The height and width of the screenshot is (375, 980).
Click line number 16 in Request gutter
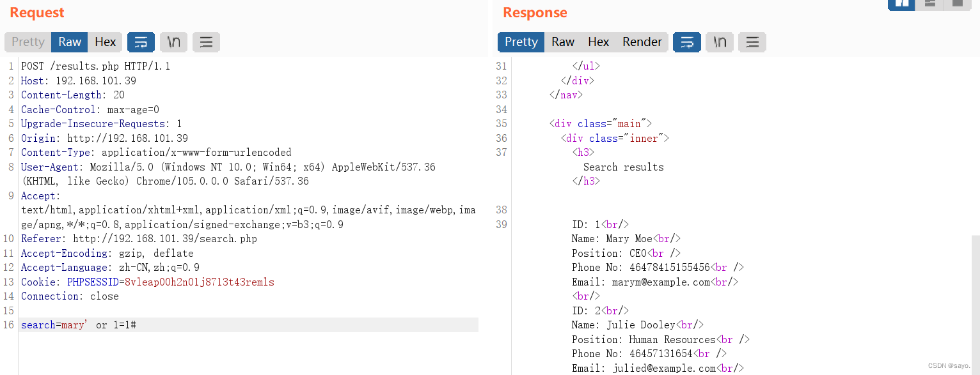click(8, 325)
